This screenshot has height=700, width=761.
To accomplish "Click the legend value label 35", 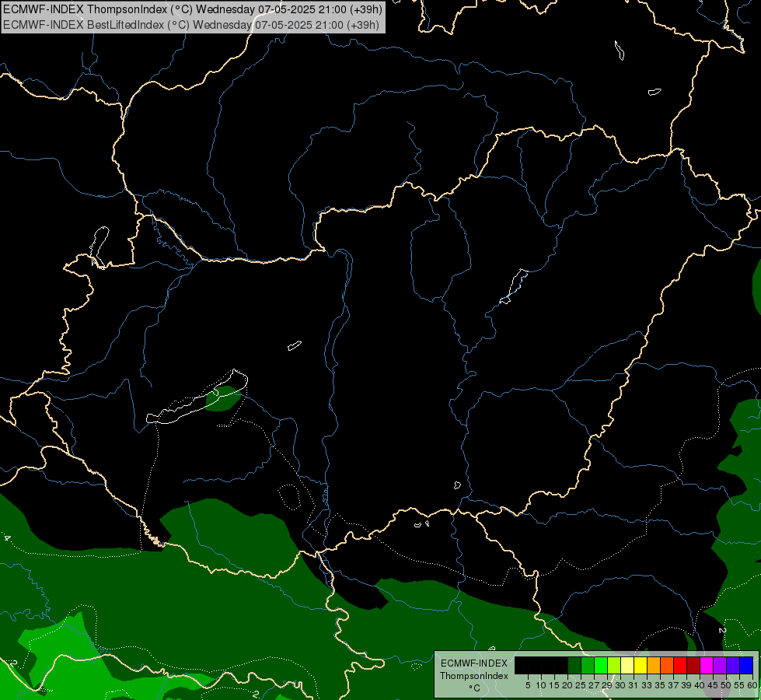I will coord(660,685).
